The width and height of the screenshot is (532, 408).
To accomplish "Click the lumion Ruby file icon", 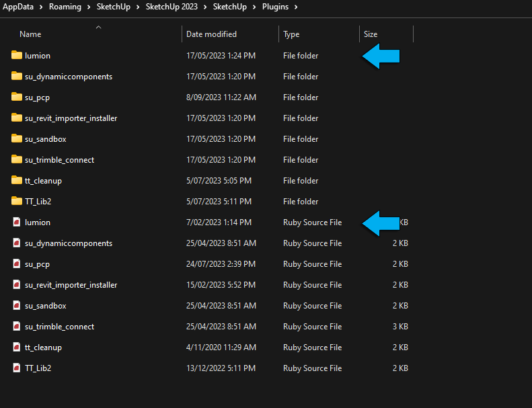I will (17, 222).
